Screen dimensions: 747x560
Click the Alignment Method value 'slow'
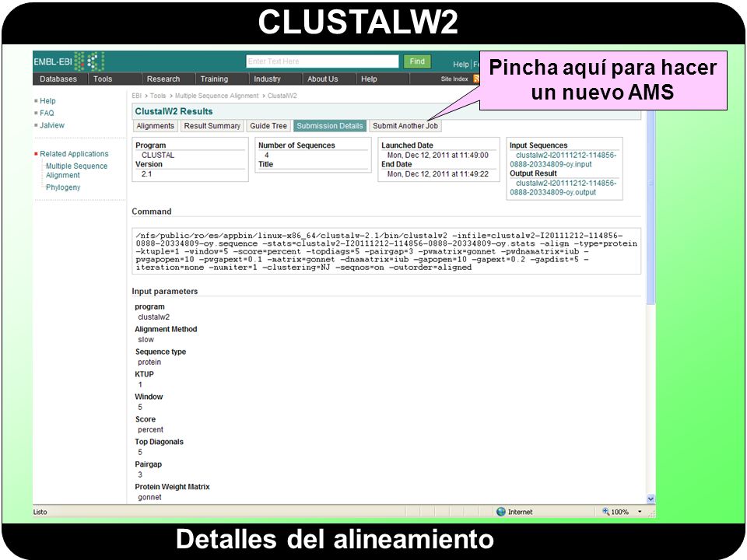tap(146, 340)
